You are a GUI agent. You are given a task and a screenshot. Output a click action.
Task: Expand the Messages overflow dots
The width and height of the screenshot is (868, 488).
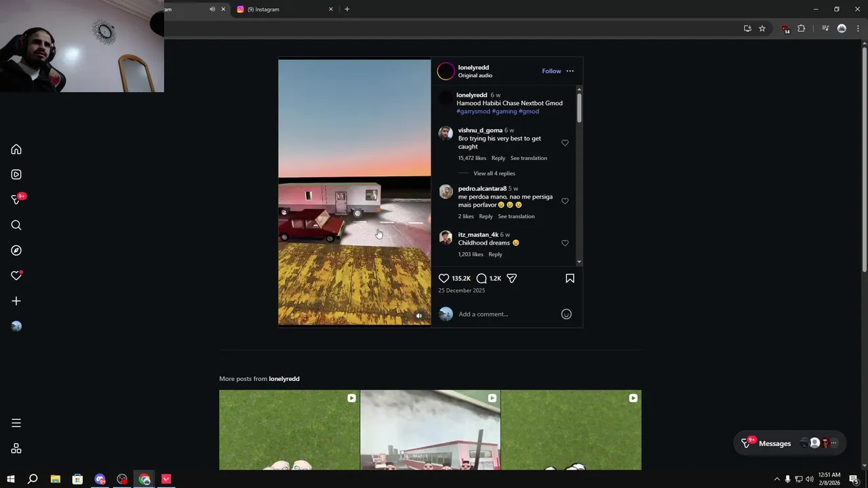click(x=834, y=443)
